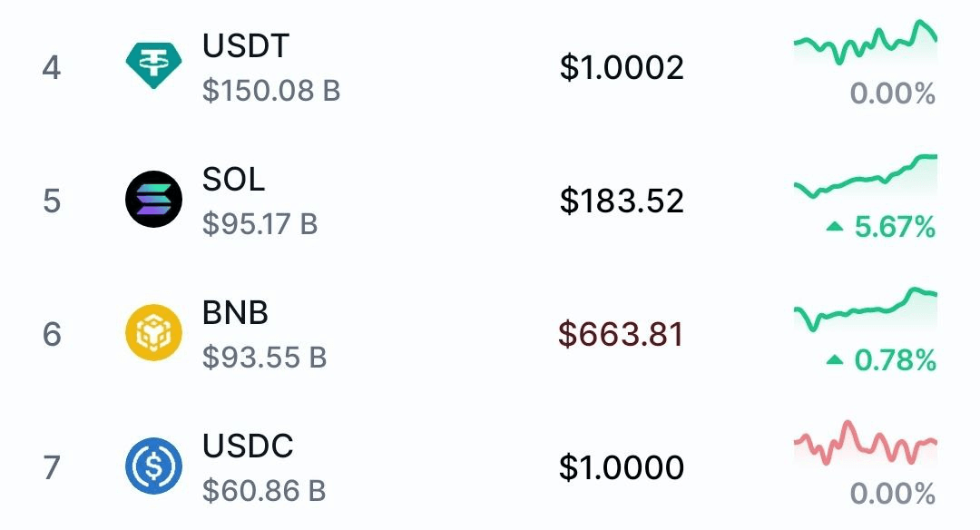Open the BNB green sparkline chart

click(866, 309)
